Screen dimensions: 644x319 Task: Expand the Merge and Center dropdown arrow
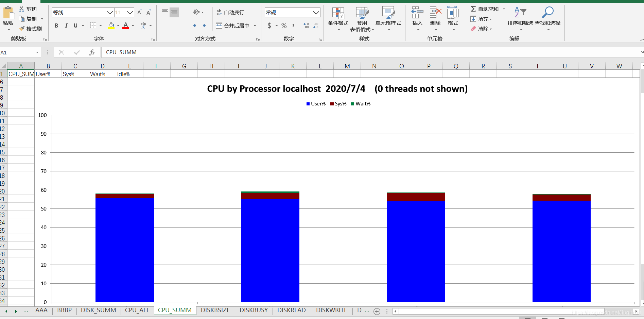255,26
